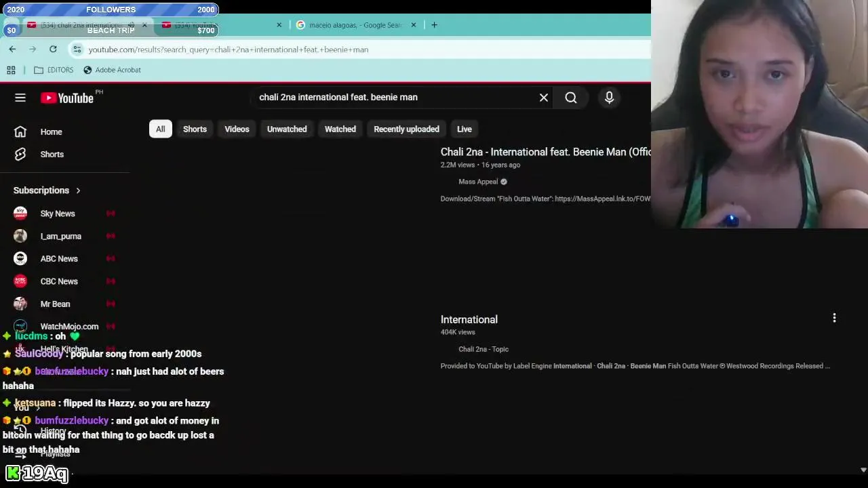Click the browser forward arrow
868x488 pixels.
tap(33, 49)
